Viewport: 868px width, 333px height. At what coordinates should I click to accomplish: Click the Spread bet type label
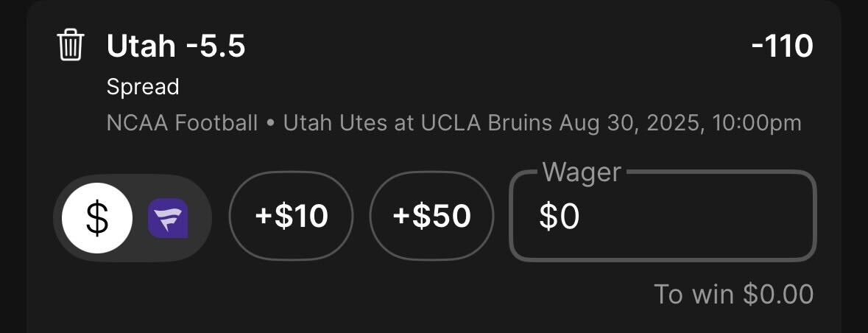(x=143, y=87)
